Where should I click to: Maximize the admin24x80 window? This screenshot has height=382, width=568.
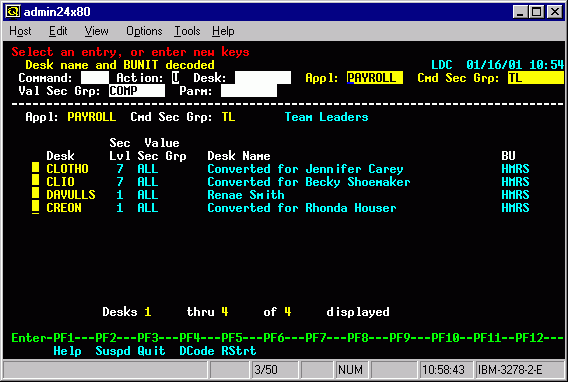pos(536,12)
